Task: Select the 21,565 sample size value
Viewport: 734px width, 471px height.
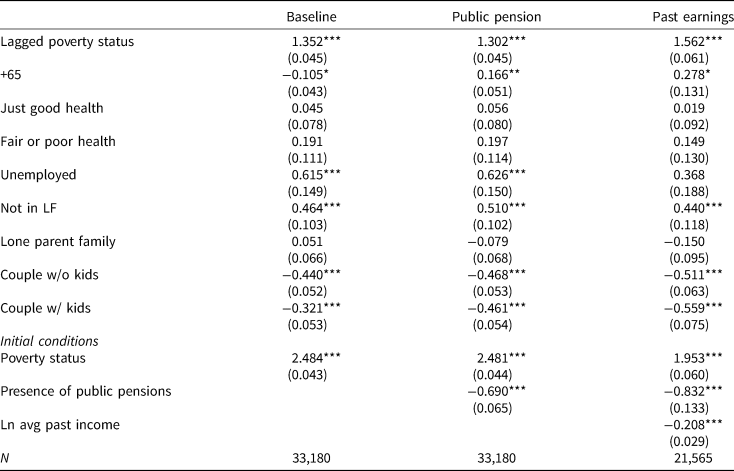Action: [x=703, y=457]
